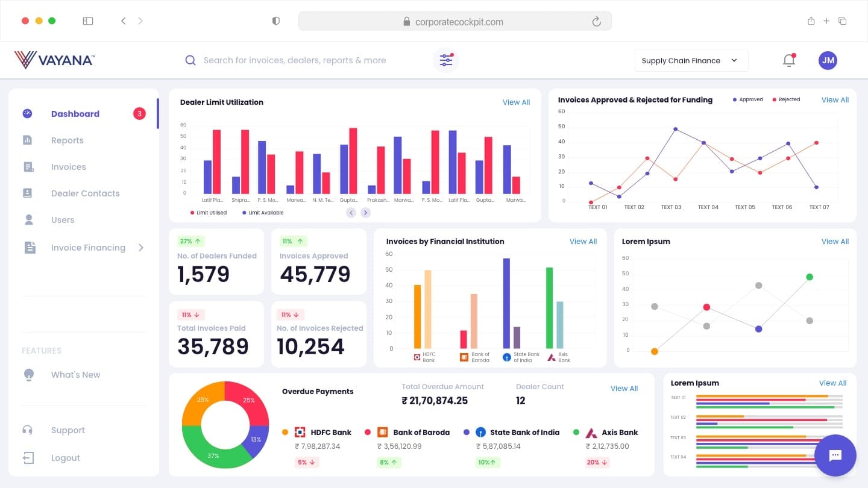Click the HDFC Bank logo in Overdue Payments
The width and height of the screenshot is (868, 488).
[300, 432]
